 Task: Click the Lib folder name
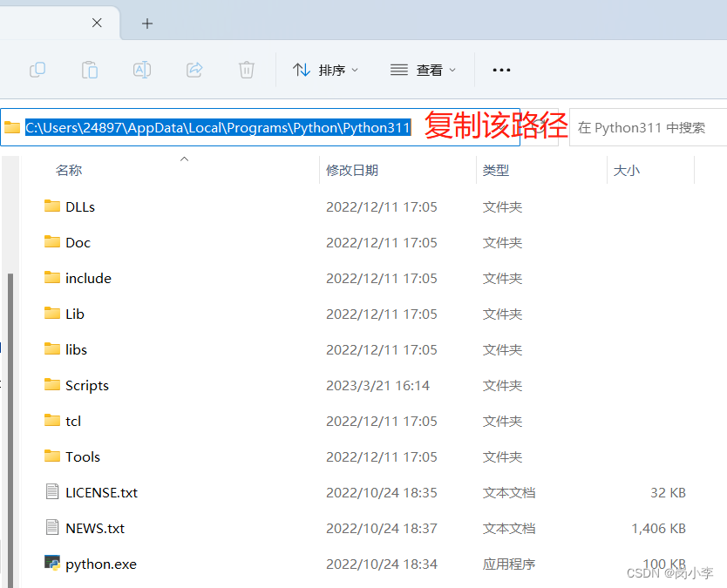pos(75,314)
